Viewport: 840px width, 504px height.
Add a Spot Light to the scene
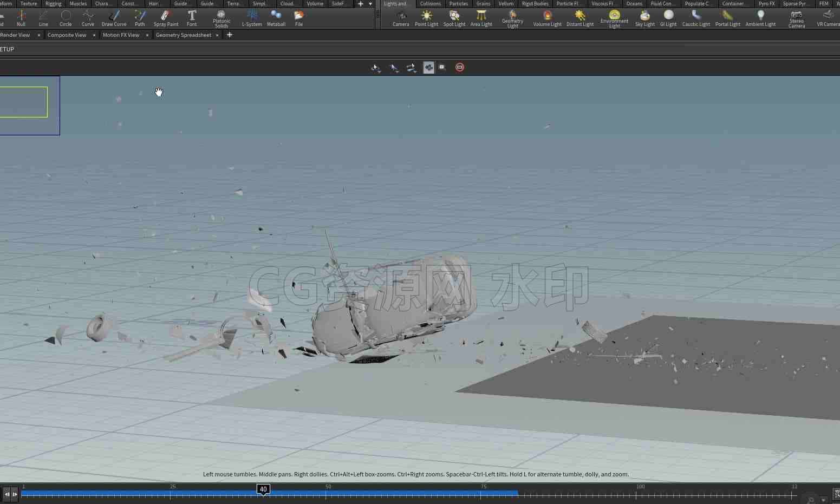coord(454,18)
